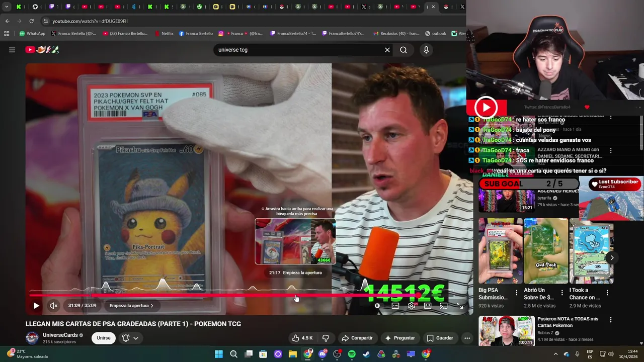
Task: Open the YouTube hamburger guide menu
Action: pyautogui.click(x=12, y=50)
